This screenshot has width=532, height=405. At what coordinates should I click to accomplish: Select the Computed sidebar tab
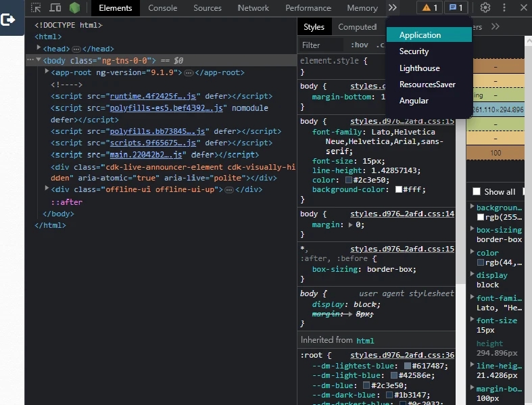pos(358,27)
